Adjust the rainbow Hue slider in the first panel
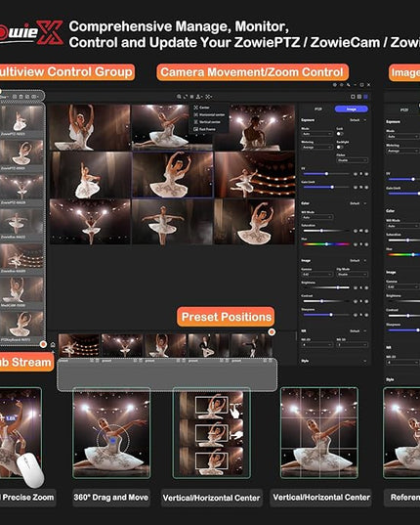 pyautogui.click(x=326, y=244)
